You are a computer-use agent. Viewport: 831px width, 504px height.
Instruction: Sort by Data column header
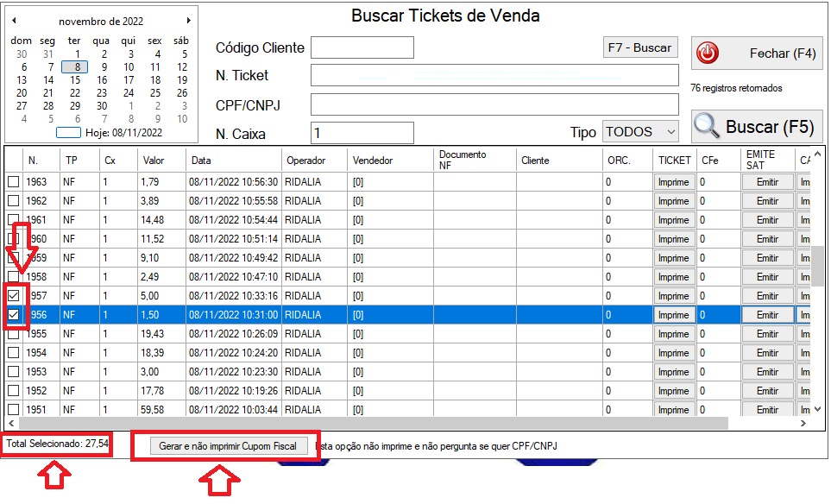pos(234,160)
